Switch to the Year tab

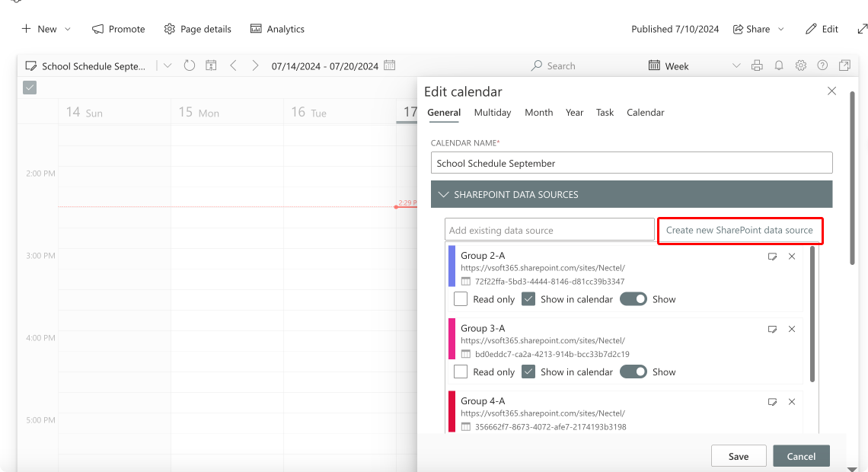pos(575,113)
